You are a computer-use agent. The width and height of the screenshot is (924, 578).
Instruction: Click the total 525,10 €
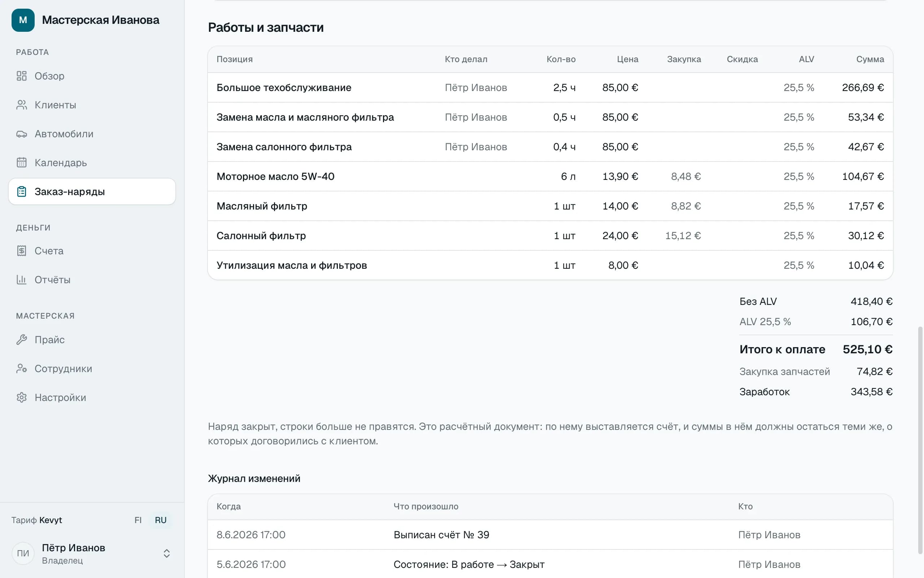(x=867, y=349)
